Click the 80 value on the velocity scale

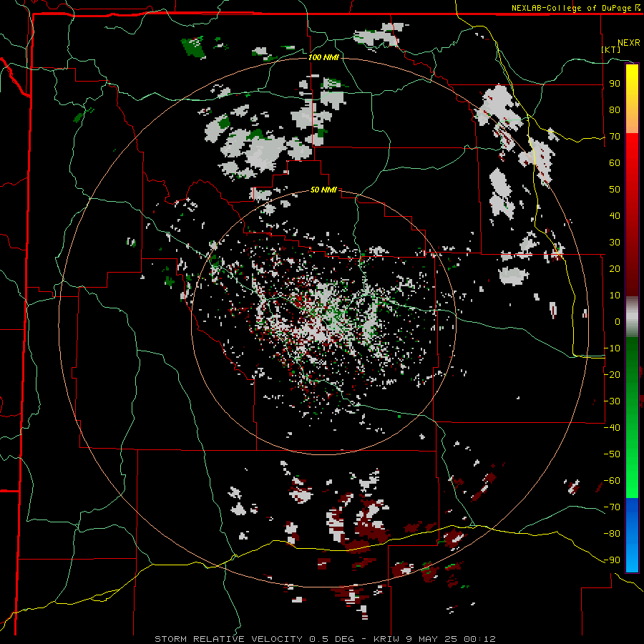point(615,110)
